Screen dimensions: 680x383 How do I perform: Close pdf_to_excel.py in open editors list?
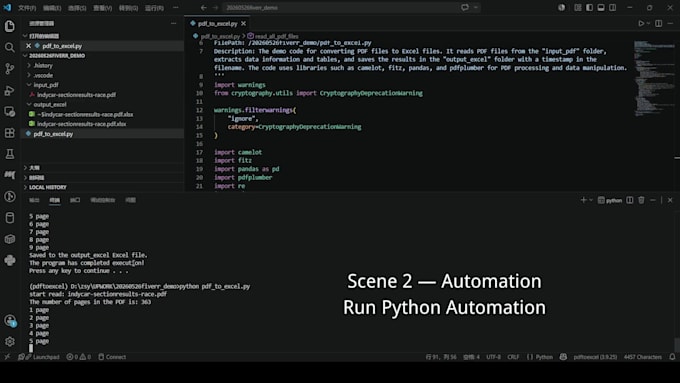pyautogui.click(x=29, y=46)
